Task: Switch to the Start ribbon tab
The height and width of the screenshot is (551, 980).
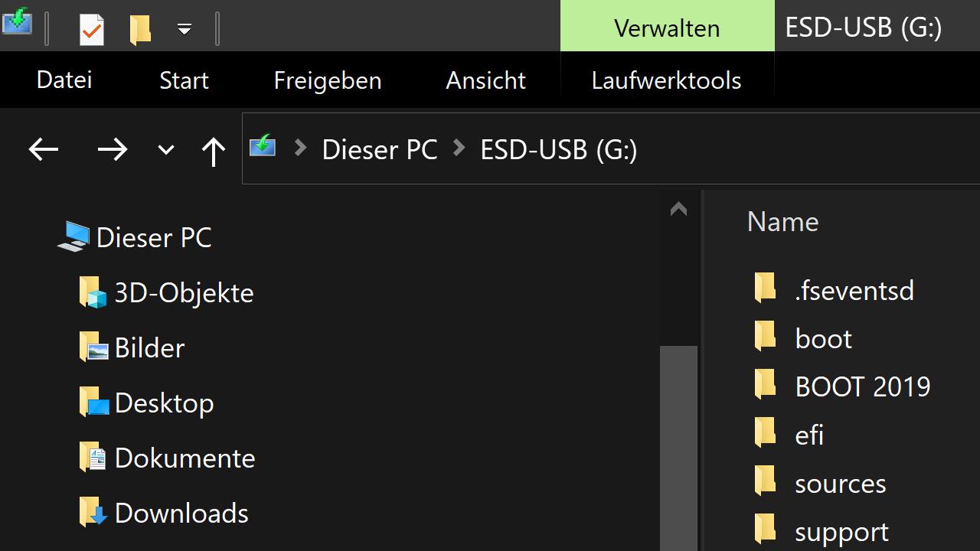Action: (184, 80)
